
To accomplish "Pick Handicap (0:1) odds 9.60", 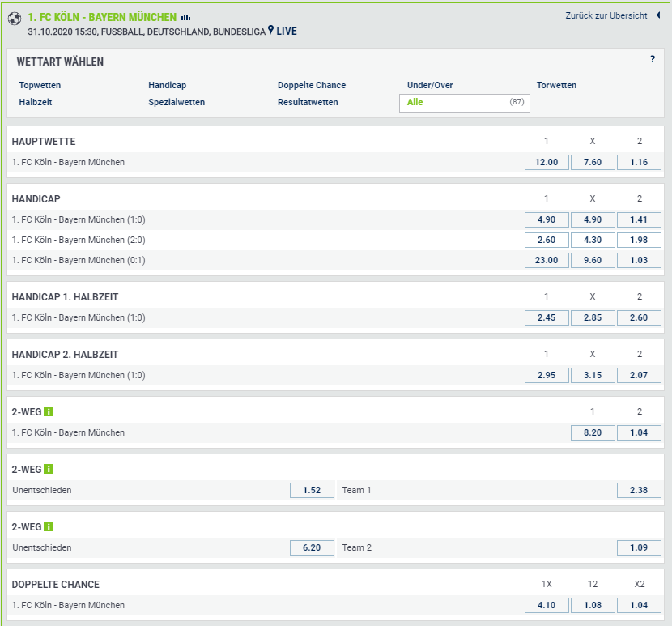I will 593,260.
